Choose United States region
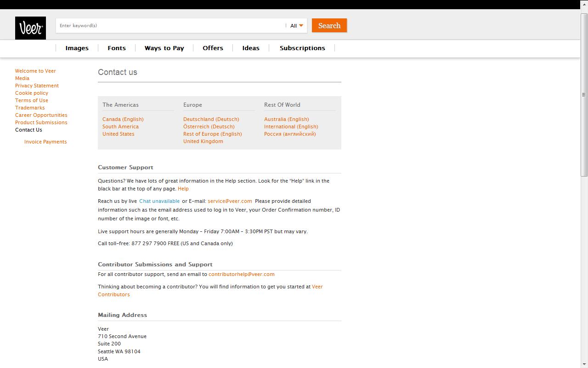This screenshot has width=588, height=368. pos(119,134)
